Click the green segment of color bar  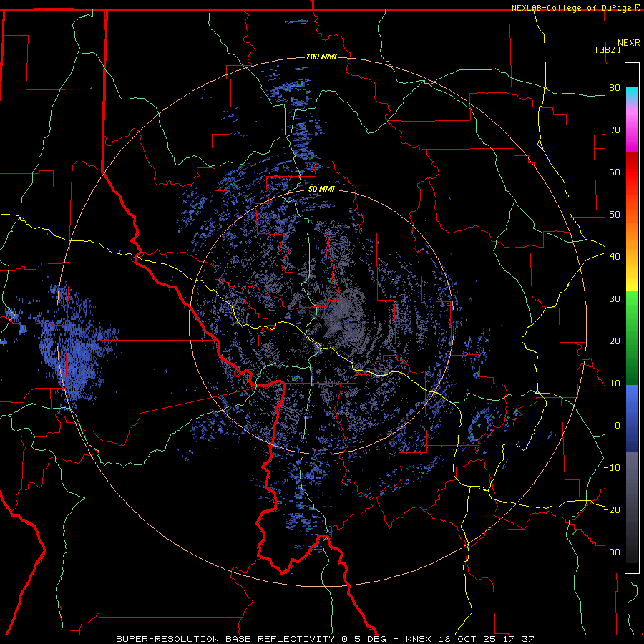pos(632,338)
